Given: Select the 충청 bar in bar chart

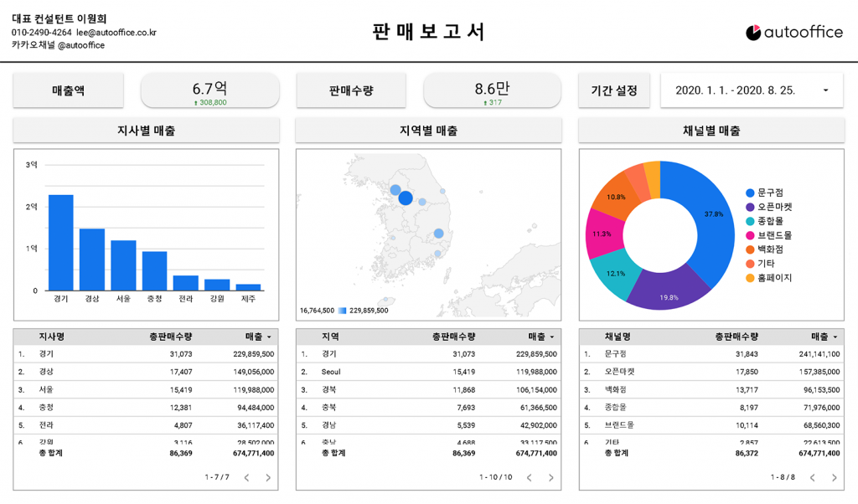Looking at the screenshot, I should (x=154, y=271).
